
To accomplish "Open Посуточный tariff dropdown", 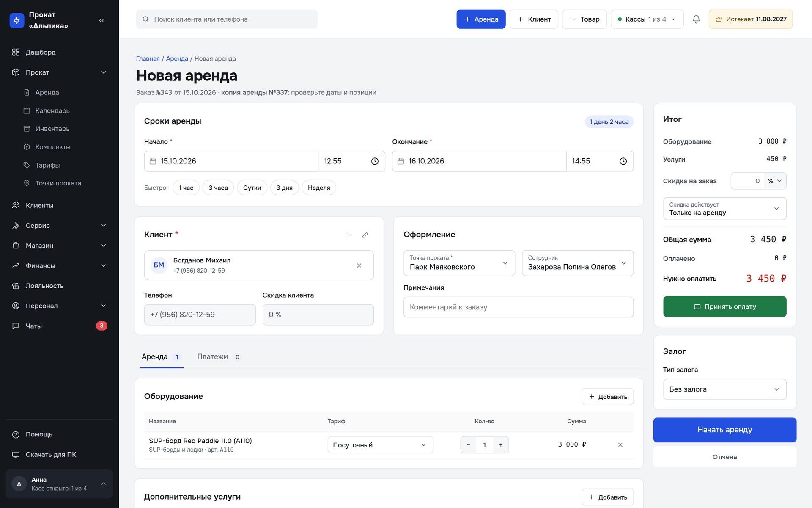I will click(380, 445).
